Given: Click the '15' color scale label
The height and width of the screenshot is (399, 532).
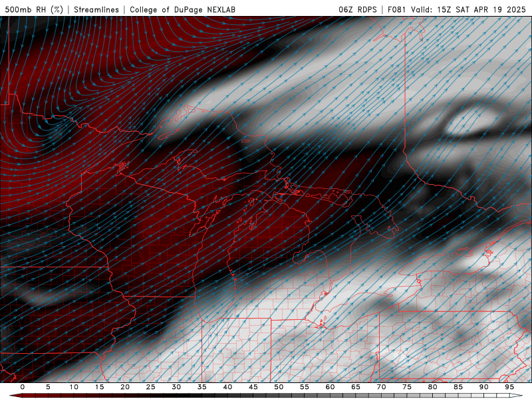Looking at the screenshot, I should (x=99, y=387).
